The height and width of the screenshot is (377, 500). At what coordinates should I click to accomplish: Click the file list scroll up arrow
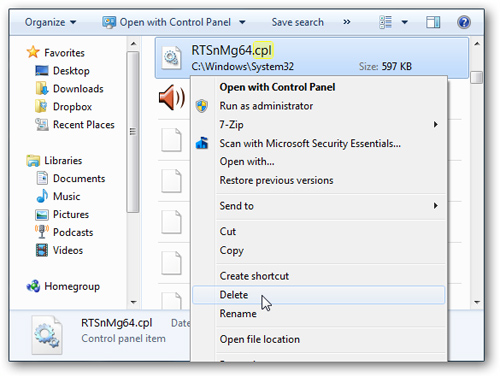tap(477, 44)
